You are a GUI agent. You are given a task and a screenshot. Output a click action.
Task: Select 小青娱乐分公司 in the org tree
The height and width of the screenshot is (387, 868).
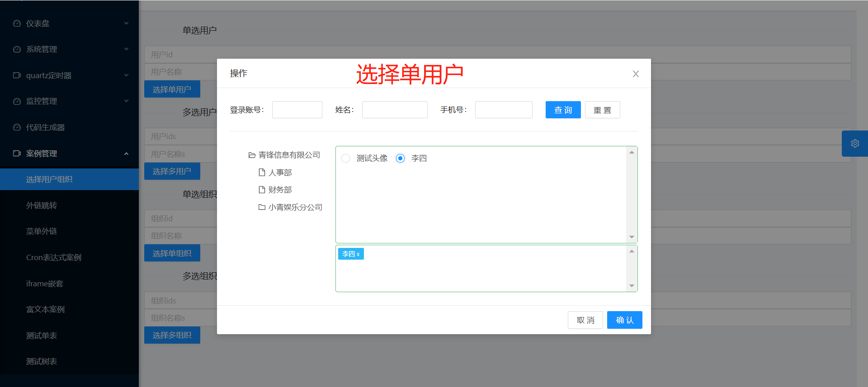pyautogui.click(x=295, y=207)
